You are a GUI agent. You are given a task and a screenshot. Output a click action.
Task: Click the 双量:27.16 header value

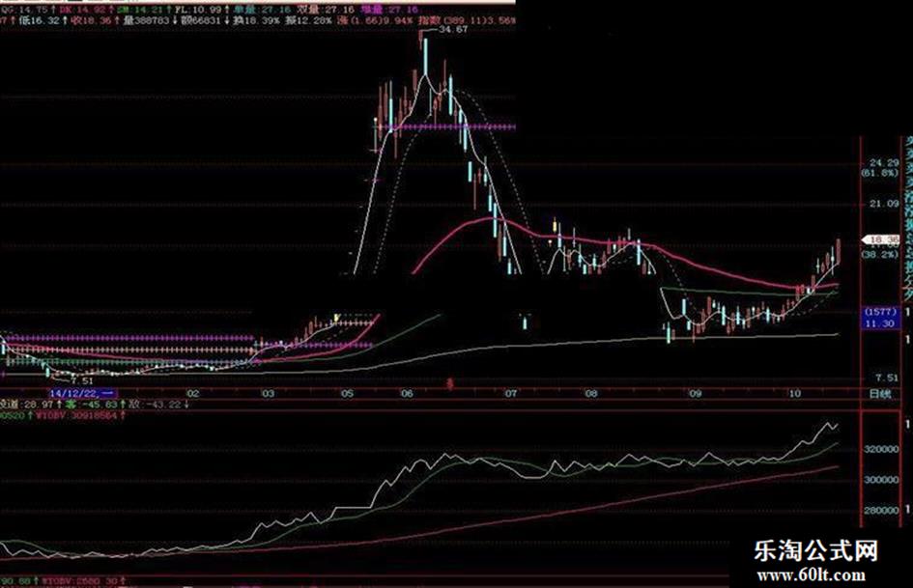pyautogui.click(x=325, y=10)
